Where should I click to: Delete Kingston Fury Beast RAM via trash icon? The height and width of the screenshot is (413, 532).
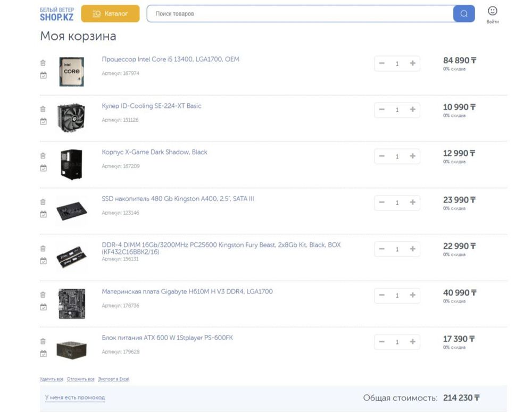pos(43,248)
